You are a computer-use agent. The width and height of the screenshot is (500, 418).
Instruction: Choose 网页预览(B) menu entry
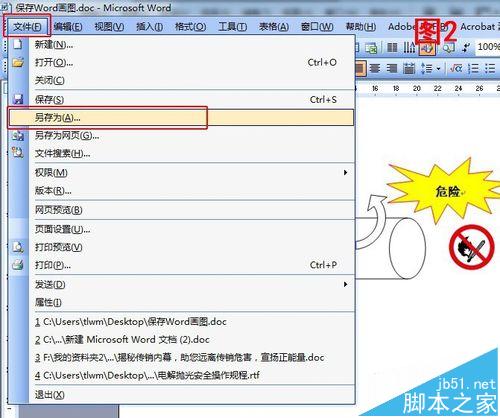[181, 210]
